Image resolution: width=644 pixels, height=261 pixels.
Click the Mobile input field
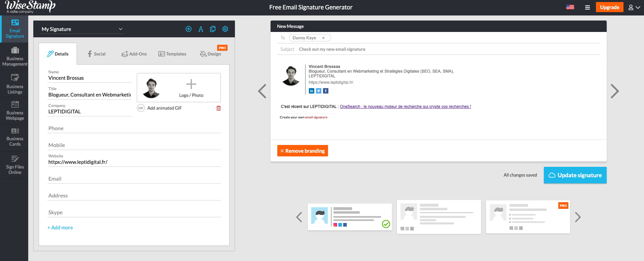tap(134, 145)
